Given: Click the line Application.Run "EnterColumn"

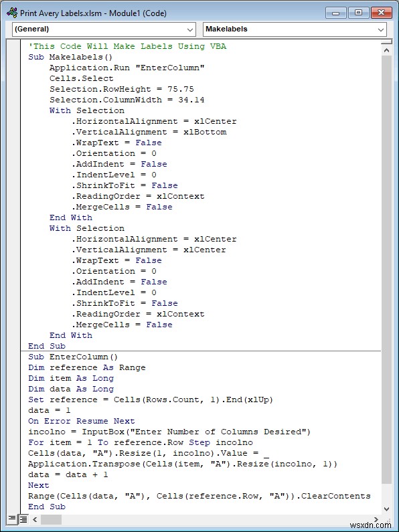Looking at the screenshot, I should [127, 68].
